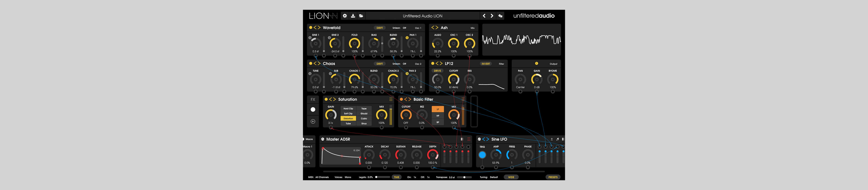The height and width of the screenshot is (190, 868).
Task: Click the Saturation module hamburger menu
Action: click(391, 99)
